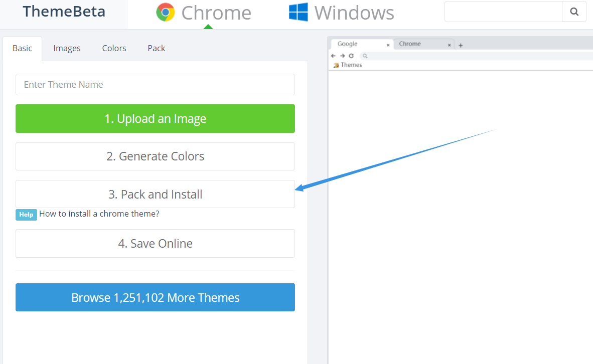
Task: Close the Google tab in preview
Action: 388,45
